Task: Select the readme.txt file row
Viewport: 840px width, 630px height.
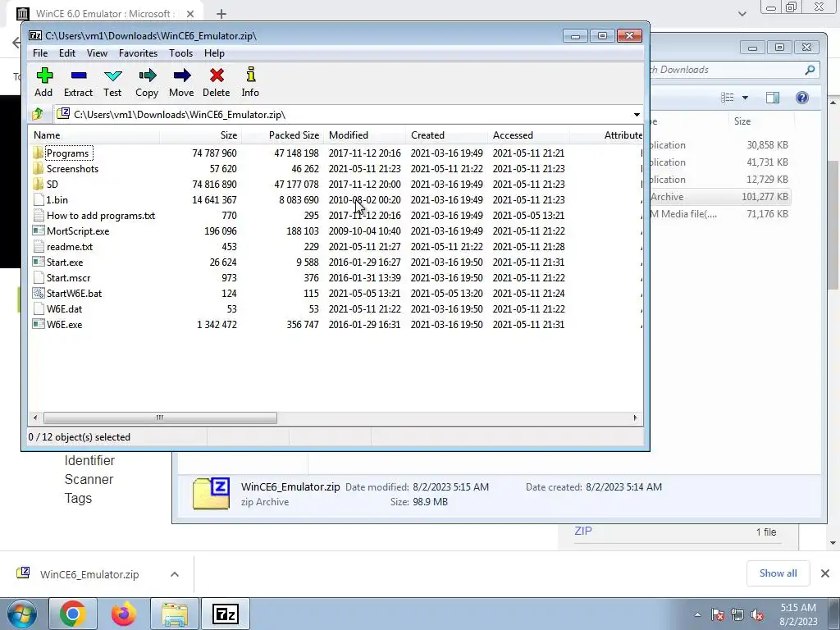Action: click(x=336, y=246)
